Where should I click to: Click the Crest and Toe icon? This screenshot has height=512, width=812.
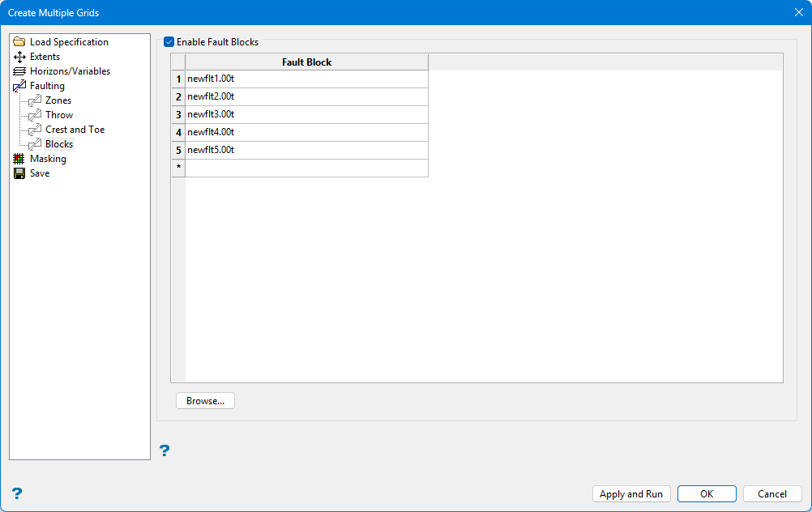(x=35, y=130)
